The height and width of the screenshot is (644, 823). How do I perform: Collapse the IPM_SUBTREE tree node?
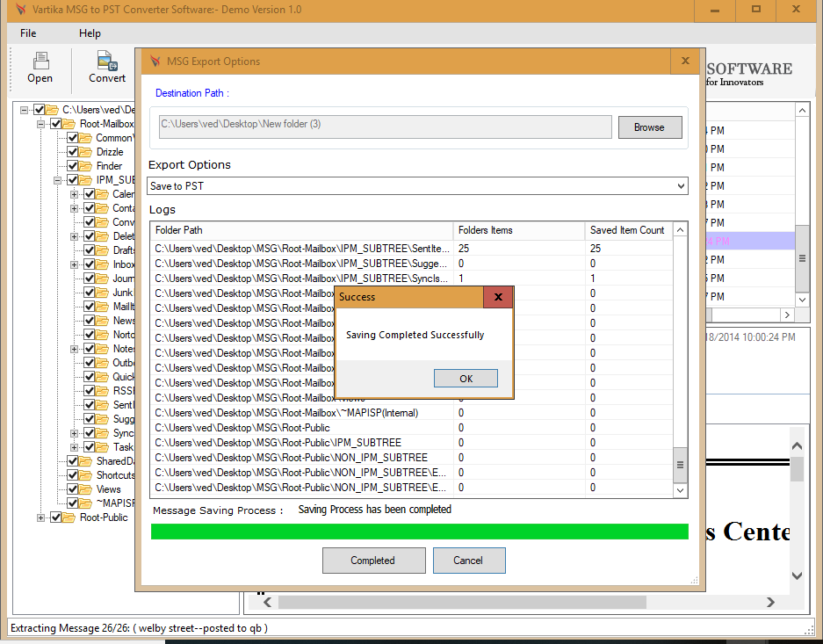[58, 180]
